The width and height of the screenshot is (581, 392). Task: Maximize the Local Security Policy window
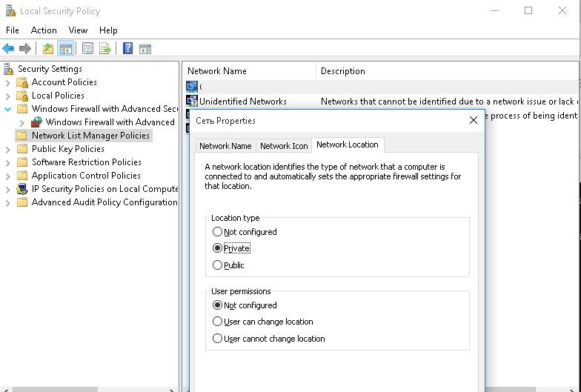pos(528,10)
